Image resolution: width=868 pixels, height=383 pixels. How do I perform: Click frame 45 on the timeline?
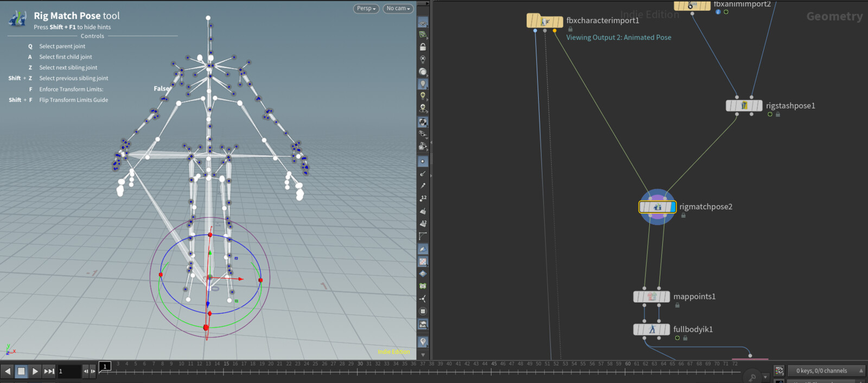(x=494, y=364)
